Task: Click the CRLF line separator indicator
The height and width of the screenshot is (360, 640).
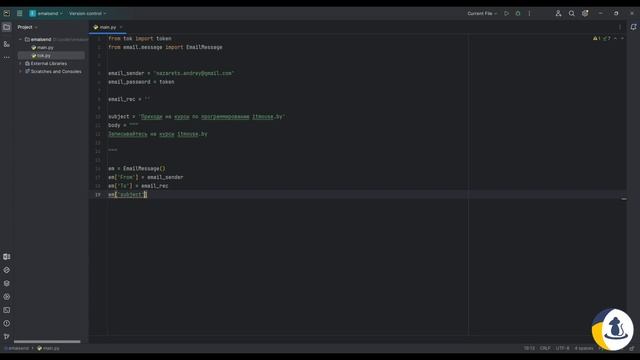Action: [545, 348]
